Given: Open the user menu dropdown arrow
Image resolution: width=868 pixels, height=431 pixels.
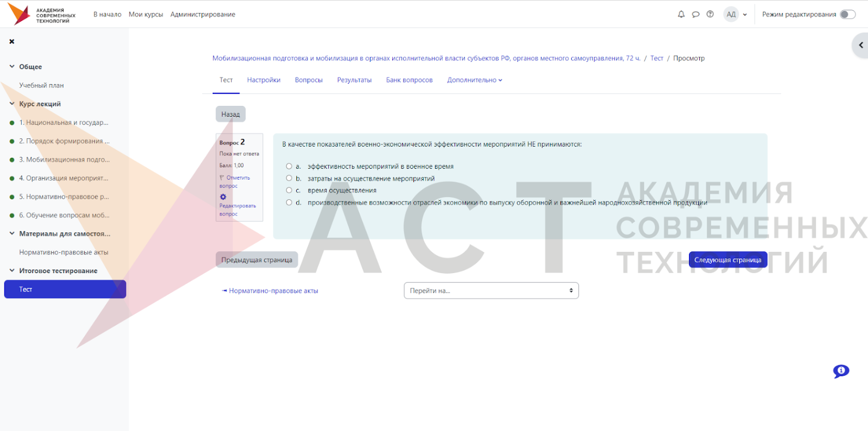Looking at the screenshot, I should click(x=745, y=15).
